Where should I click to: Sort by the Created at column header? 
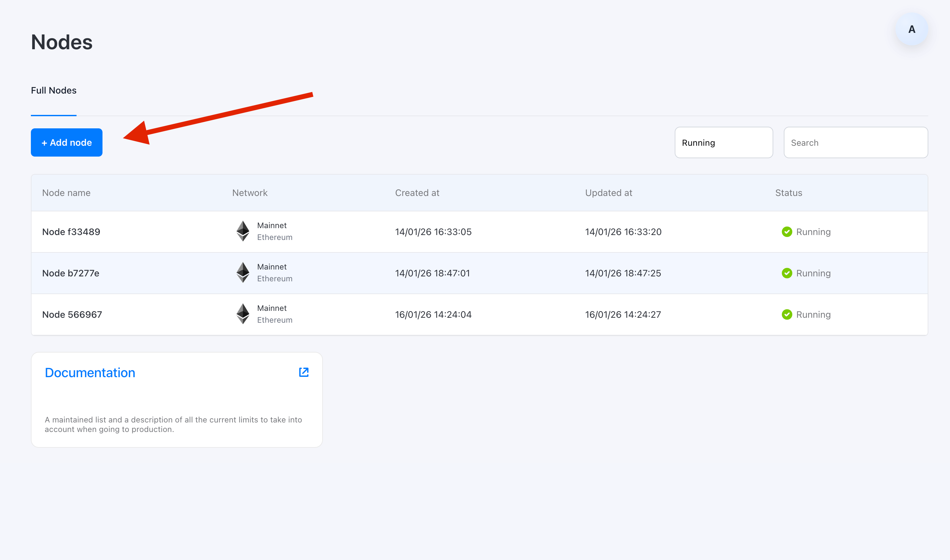coord(417,193)
